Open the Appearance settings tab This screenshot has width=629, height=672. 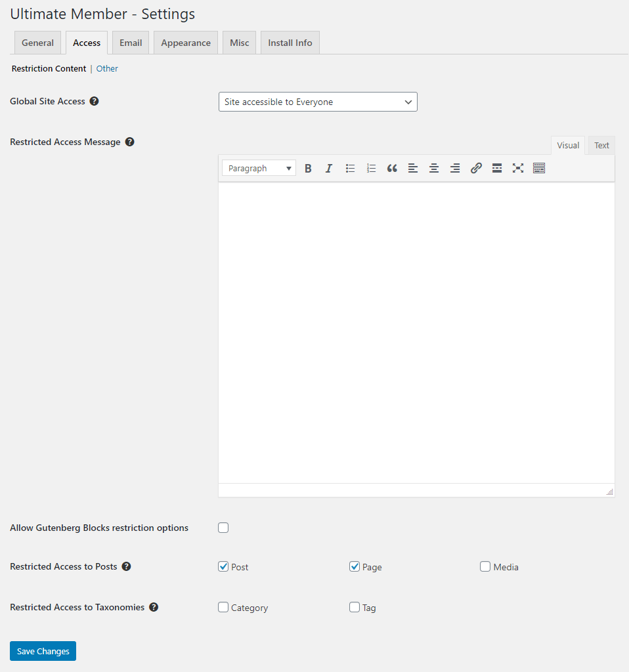pyautogui.click(x=186, y=43)
